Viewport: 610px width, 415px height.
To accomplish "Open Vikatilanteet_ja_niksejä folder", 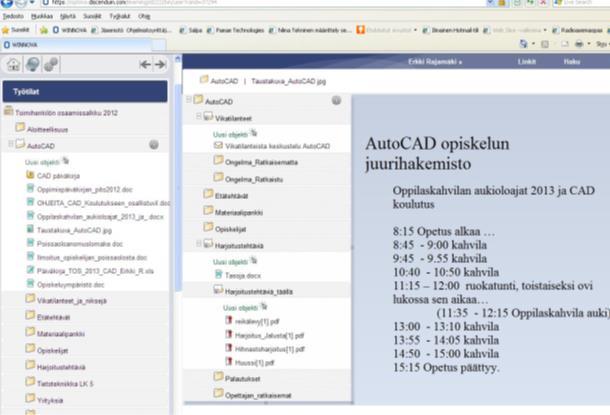I will 72,301.
